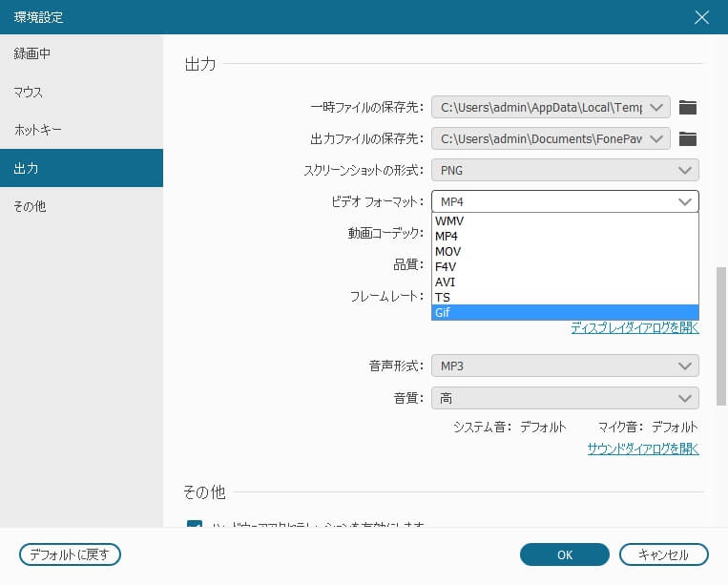
Task: Select MOV from video format list
Action: coord(565,252)
